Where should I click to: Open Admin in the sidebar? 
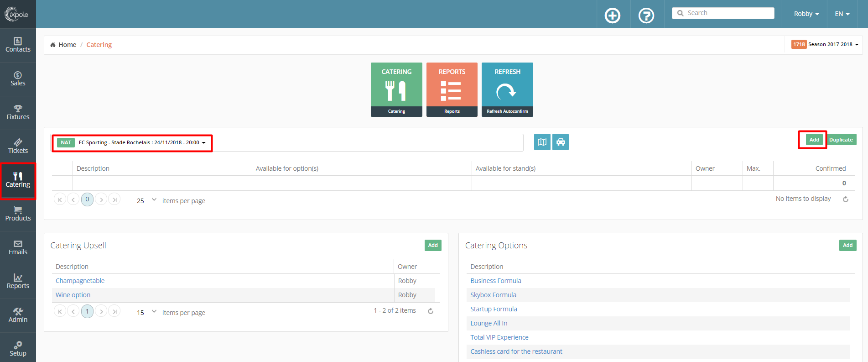click(x=18, y=315)
